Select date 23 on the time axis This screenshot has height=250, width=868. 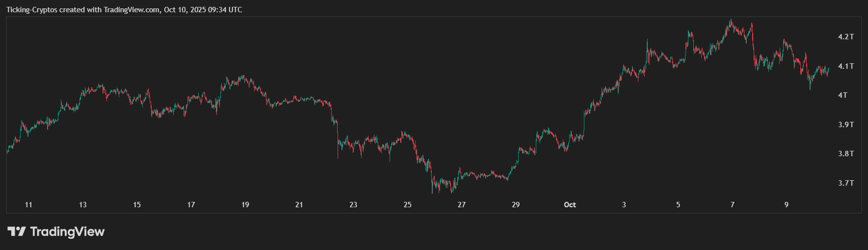(x=353, y=204)
